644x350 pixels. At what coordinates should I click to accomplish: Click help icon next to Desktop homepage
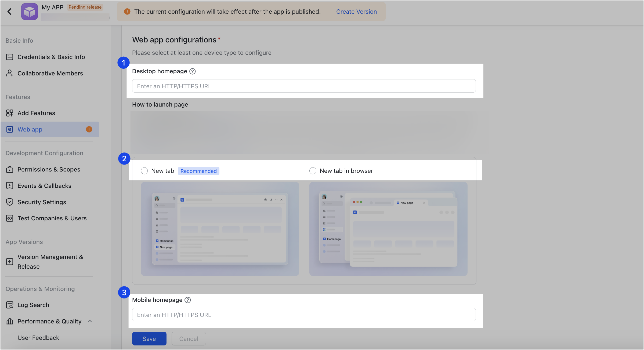point(193,71)
